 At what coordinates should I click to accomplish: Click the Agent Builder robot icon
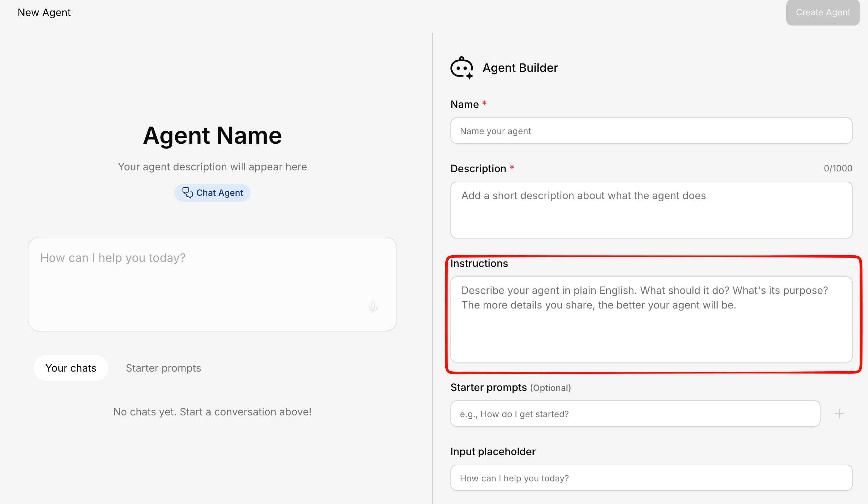462,68
